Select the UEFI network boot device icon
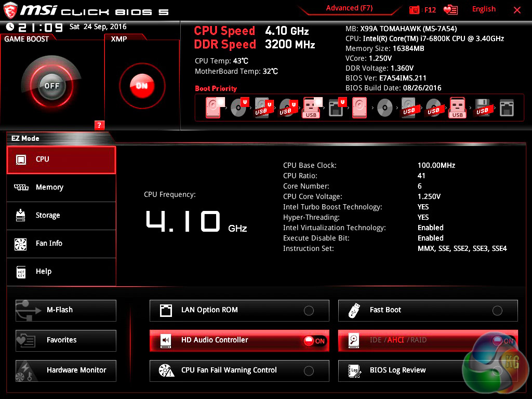 tap(337, 108)
